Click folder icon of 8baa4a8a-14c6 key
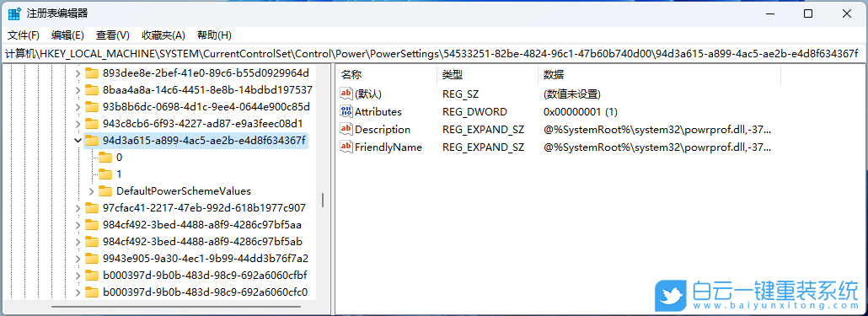Screen dimensions: 868x316 click(92, 89)
